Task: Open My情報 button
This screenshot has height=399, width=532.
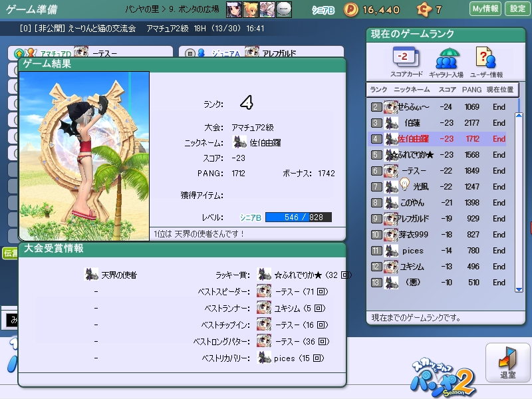Action: coord(485,9)
